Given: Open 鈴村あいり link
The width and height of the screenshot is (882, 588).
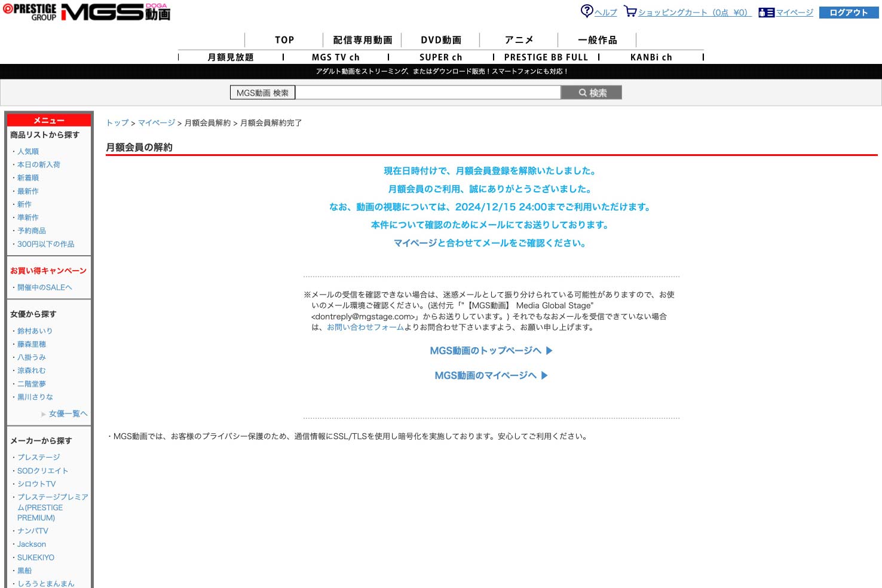Looking at the screenshot, I should click(x=35, y=331).
